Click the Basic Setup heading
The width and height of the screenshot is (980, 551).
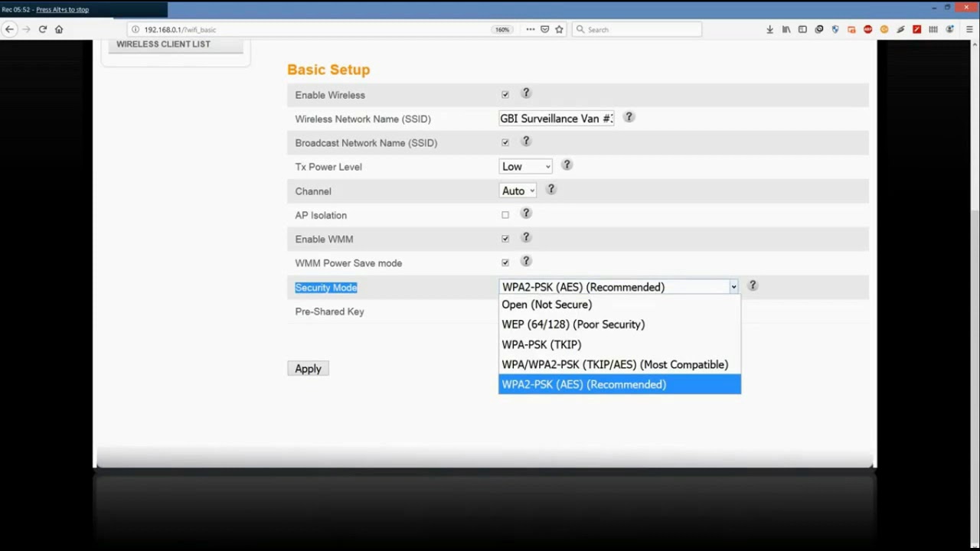coord(328,70)
